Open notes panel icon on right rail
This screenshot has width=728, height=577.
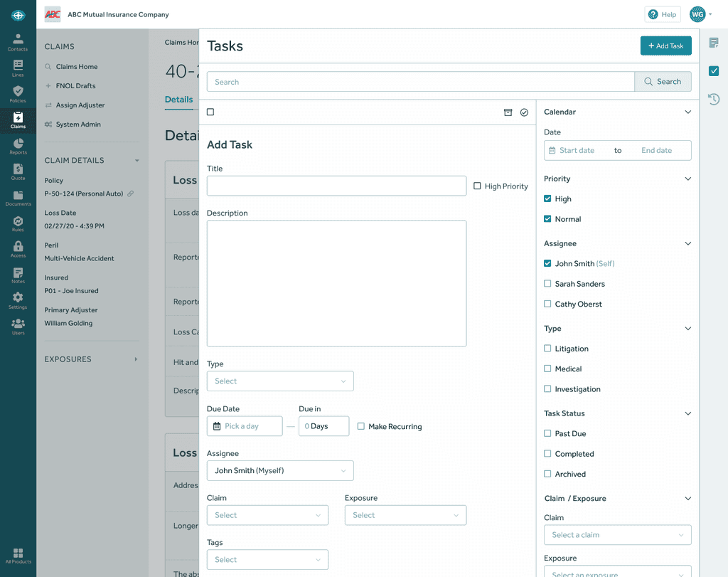tap(714, 43)
